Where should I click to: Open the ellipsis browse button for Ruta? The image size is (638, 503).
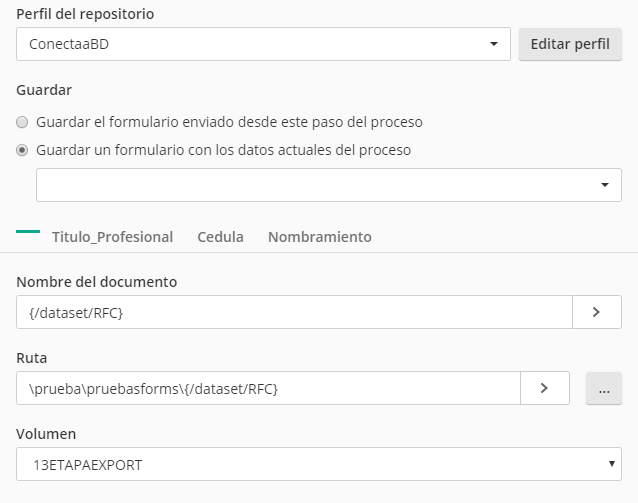pyautogui.click(x=603, y=389)
